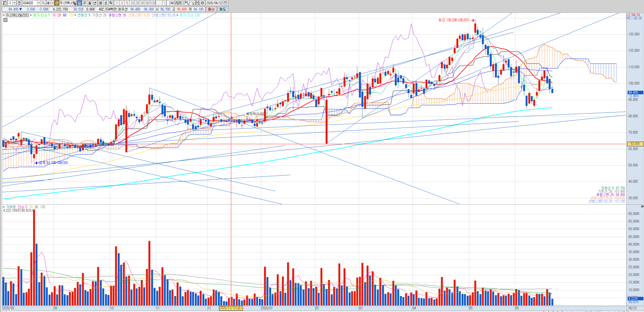Select the 월 monthly chart period

point(90,3)
